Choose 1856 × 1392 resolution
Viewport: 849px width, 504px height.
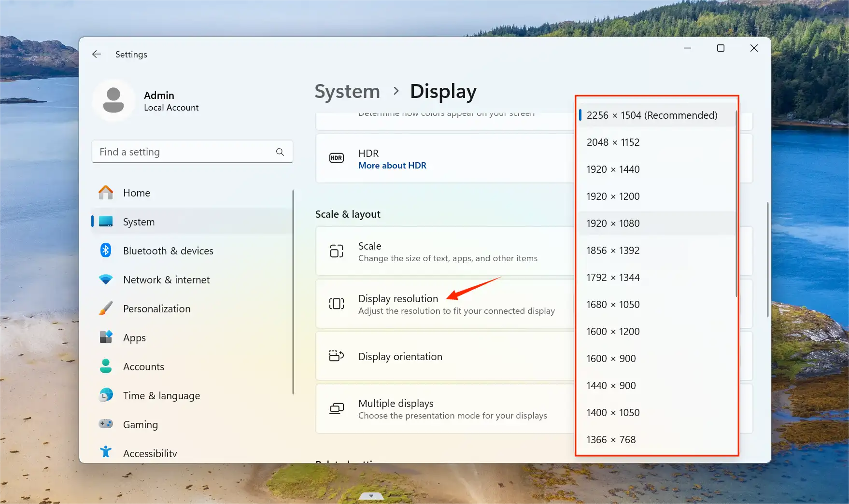pyautogui.click(x=656, y=250)
